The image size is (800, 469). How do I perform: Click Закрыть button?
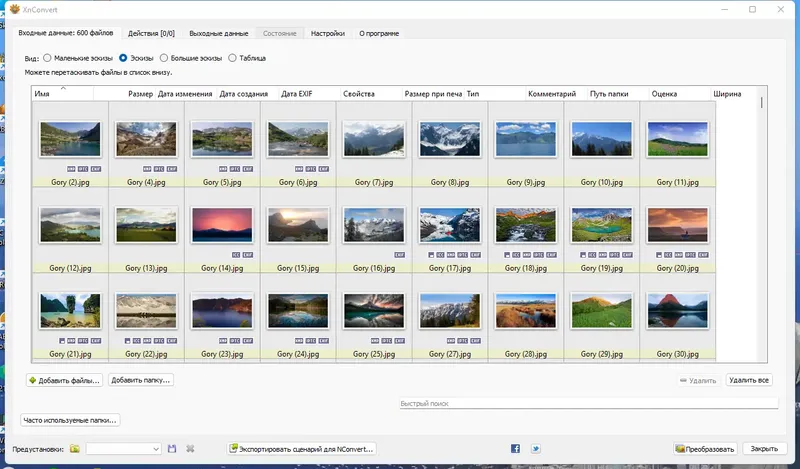764,449
